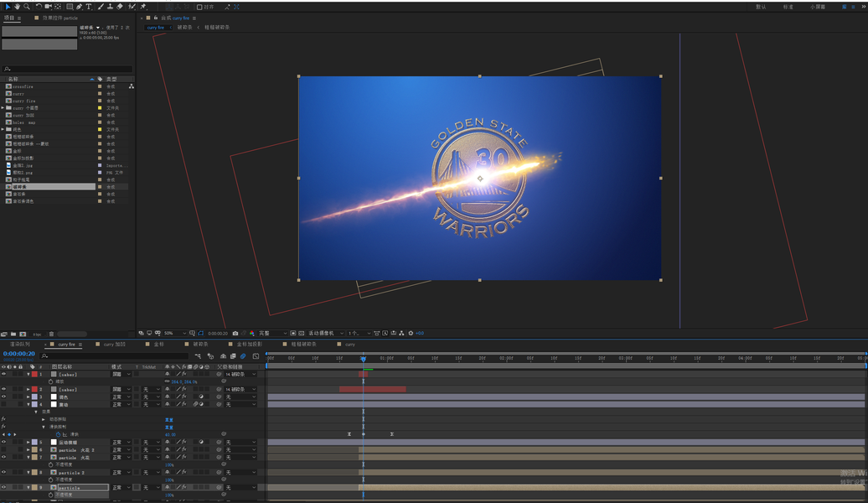The height and width of the screenshot is (503, 868).
Task: Click layer 1 red label color swatch
Action: pyautogui.click(x=34, y=375)
